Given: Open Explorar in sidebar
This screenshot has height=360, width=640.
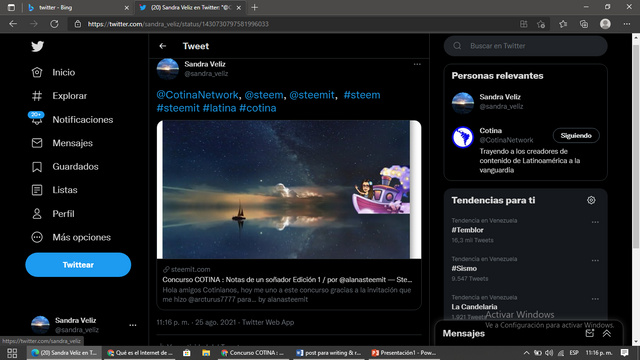Looking at the screenshot, I should [59, 96].
